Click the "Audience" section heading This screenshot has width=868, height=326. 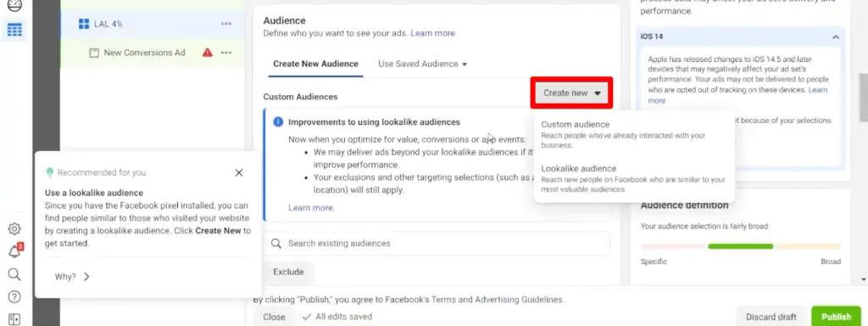pyautogui.click(x=284, y=20)
